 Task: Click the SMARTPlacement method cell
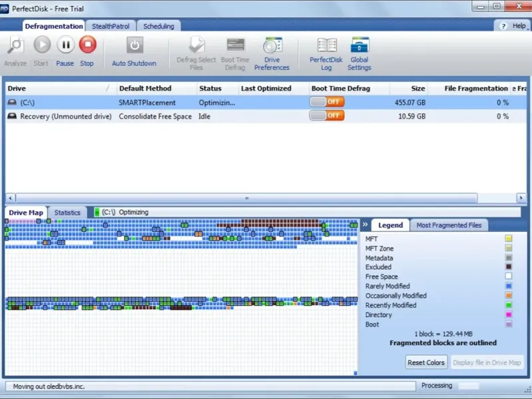point(147,102)
